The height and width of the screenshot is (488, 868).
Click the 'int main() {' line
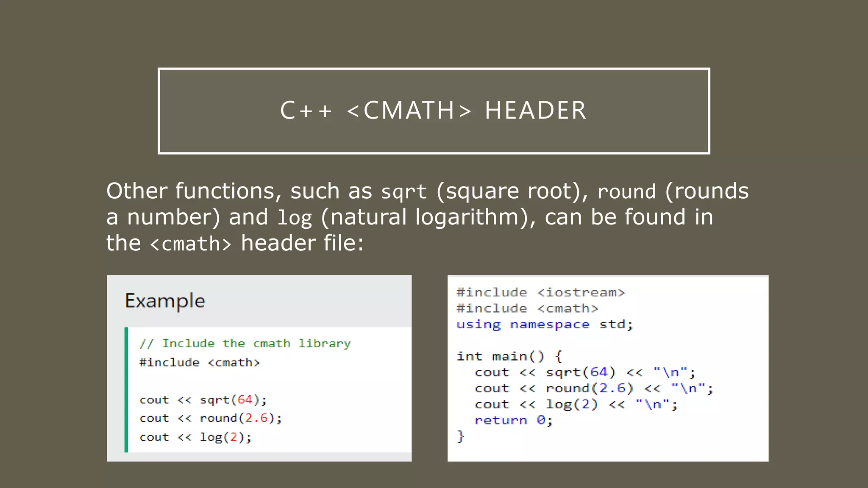(509, 357)
